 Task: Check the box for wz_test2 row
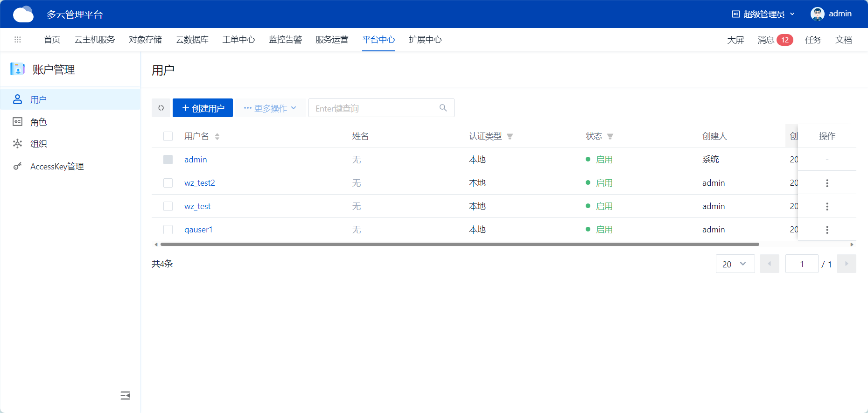coord(168,183)
